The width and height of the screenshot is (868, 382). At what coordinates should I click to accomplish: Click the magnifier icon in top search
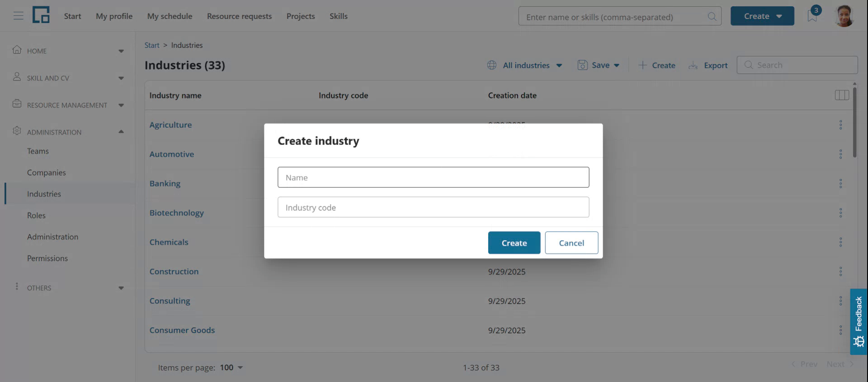[x=712, y=17]
